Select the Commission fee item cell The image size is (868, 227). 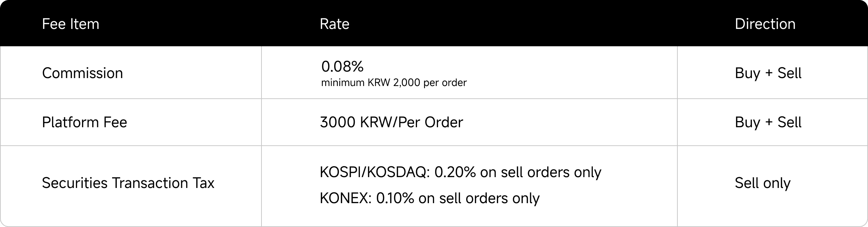click(x=131, y=73)
